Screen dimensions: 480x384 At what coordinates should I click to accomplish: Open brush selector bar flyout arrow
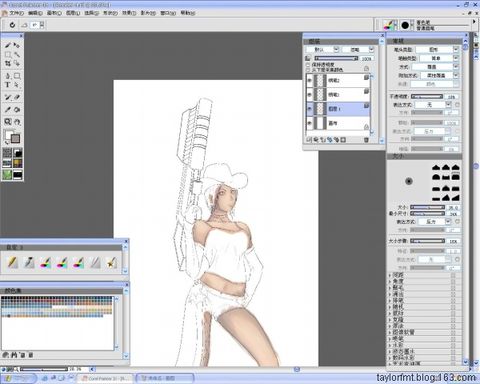pos(474,22)
